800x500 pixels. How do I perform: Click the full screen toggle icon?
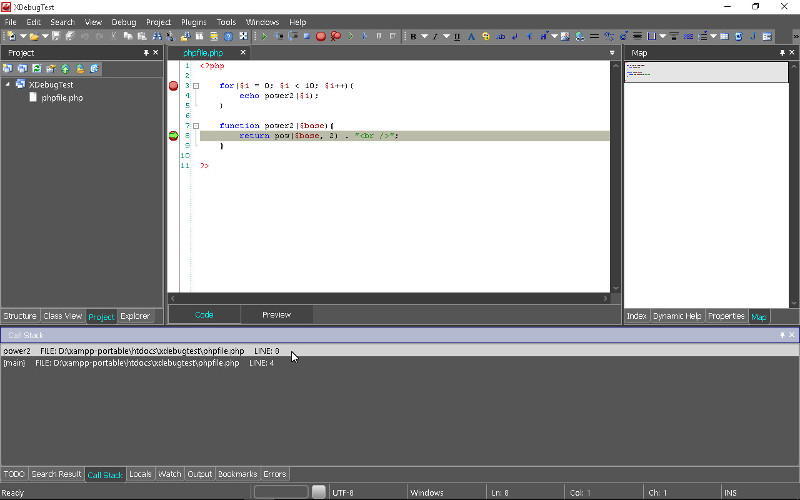pos(243,36)
